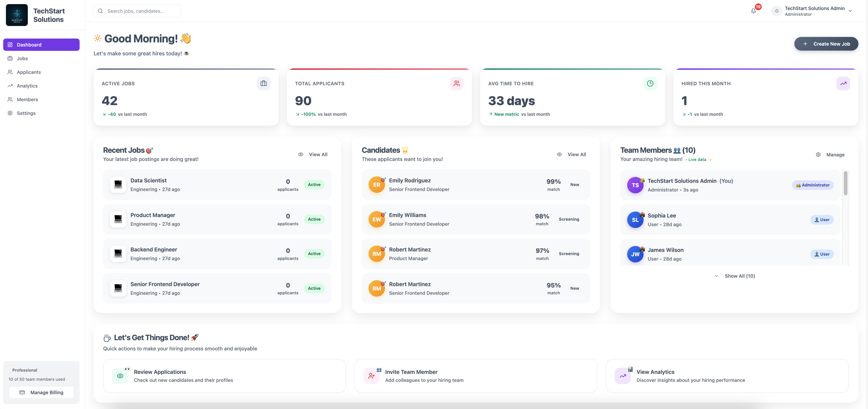Click the notifications bell icon

click(754, 11)
